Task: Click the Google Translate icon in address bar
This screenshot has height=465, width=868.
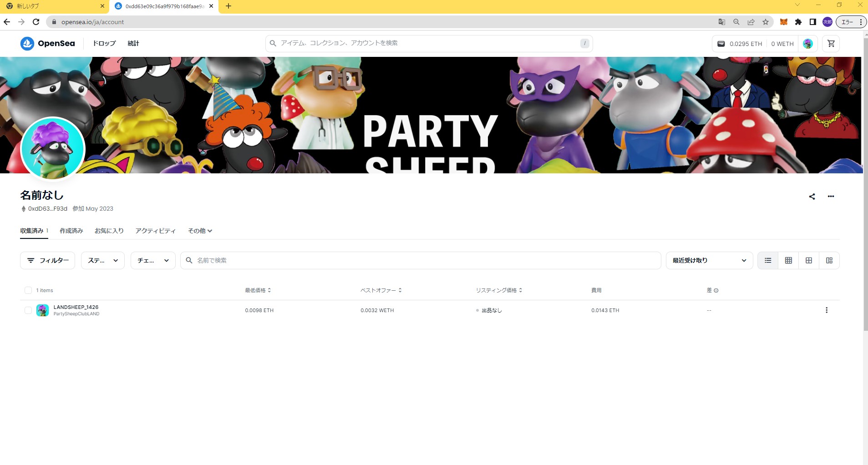Action: point(721,22)
